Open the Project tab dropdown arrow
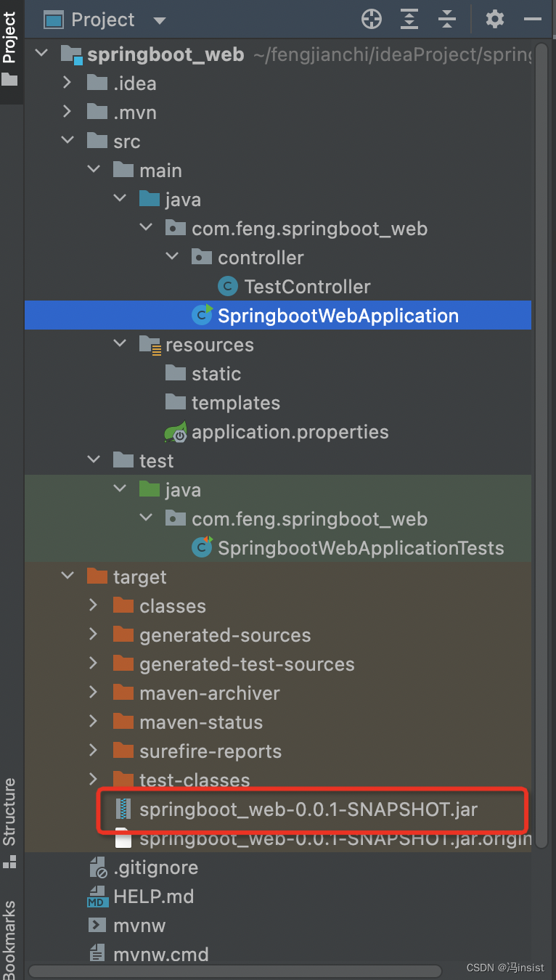 point(159,20)
